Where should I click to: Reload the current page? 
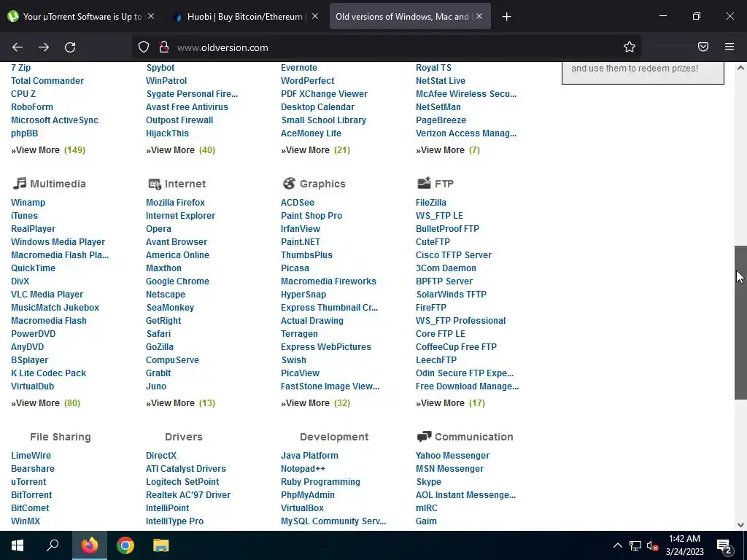tap(70, 47)
